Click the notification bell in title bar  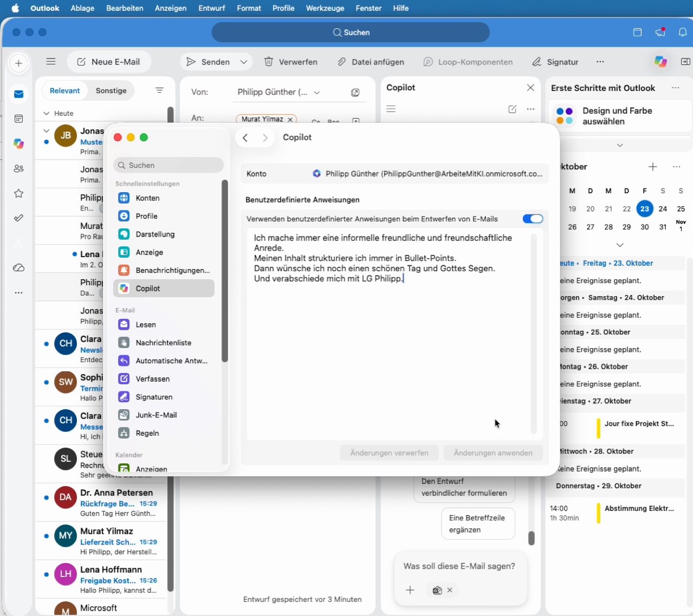683,32
